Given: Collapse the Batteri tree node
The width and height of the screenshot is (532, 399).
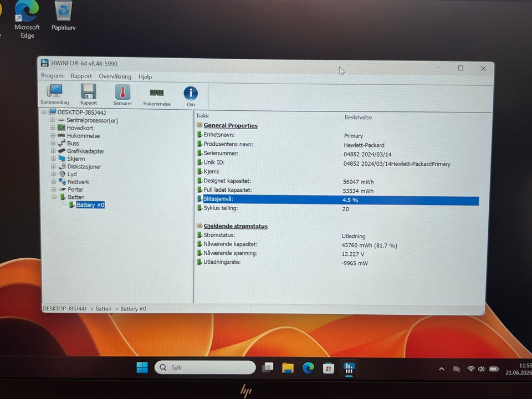Looking at the screenshot, I should click(54, 197).
